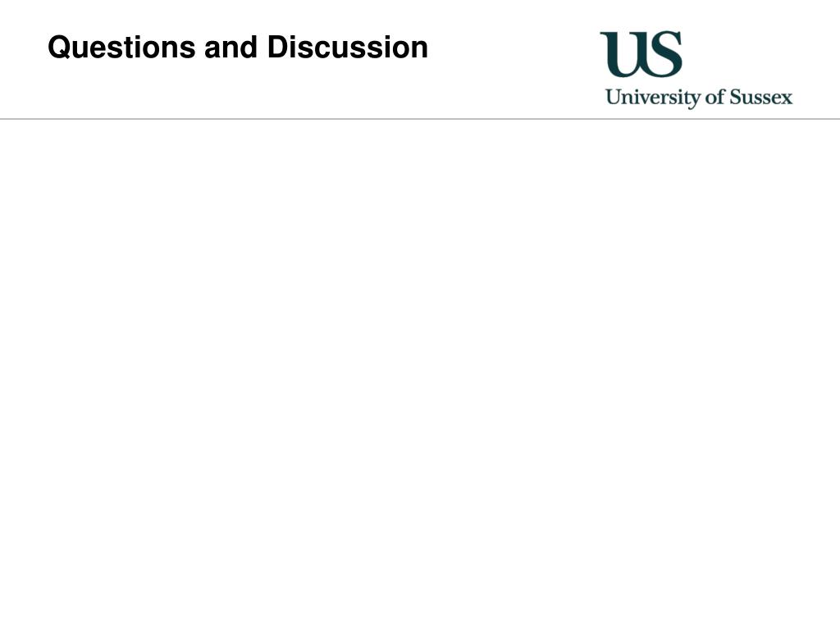This screenshot has height=630, width=840.
Task: Click the grey horizontal divider line
Action: [x=420, y=119]
